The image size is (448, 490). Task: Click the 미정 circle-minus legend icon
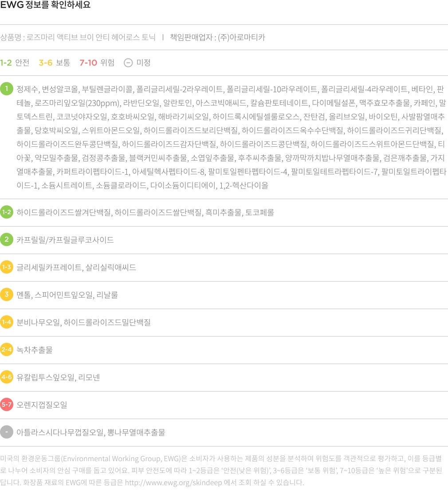(x=128, y=63)
